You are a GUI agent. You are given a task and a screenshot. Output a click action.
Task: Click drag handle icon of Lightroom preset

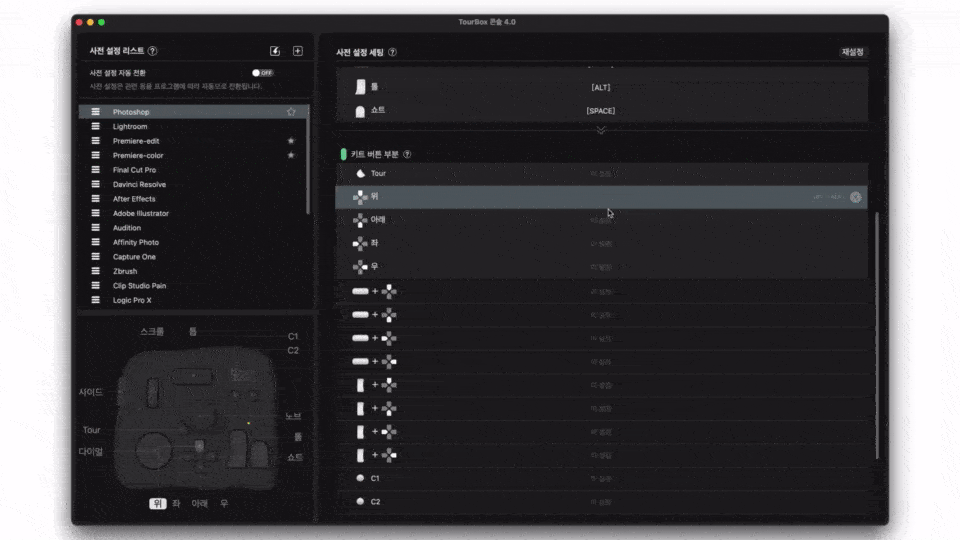click(96, 126)
